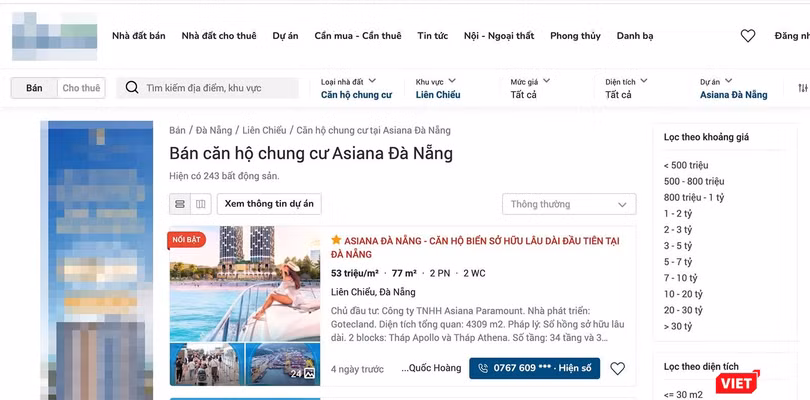Expand the Loại nhà đất dropdown

pyautogui.click(x=356, y=88)
